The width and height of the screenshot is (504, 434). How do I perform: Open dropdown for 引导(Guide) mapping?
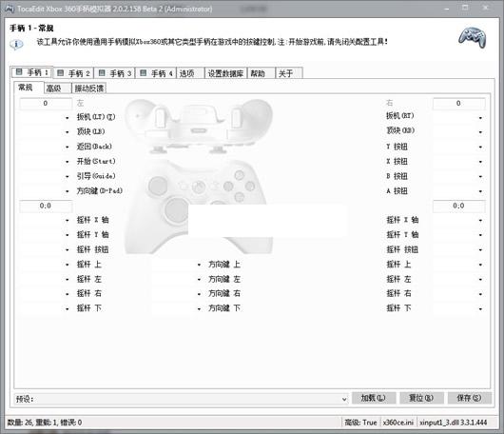[68, 177]
